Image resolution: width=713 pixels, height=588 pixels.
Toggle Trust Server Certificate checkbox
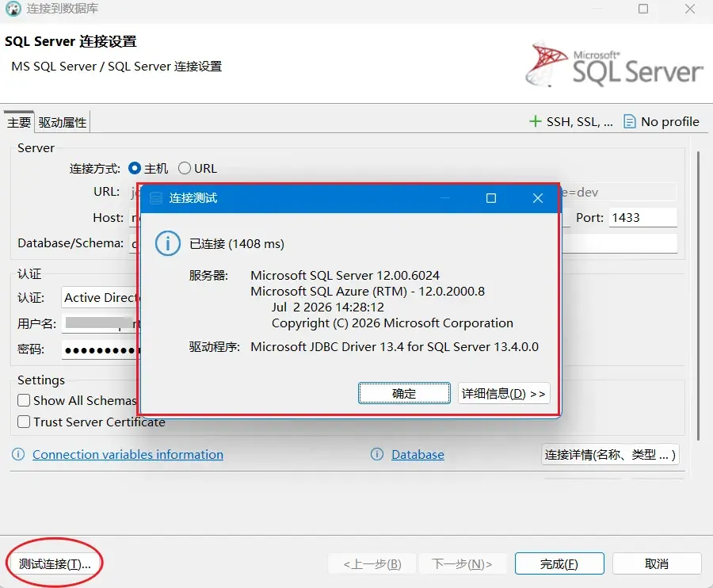pos(24,422)
